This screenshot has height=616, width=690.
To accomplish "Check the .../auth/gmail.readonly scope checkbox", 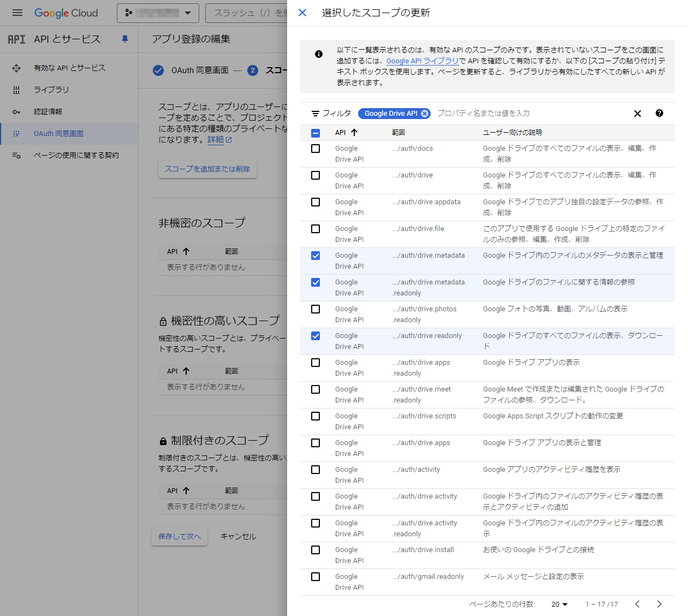I will 316,577.
